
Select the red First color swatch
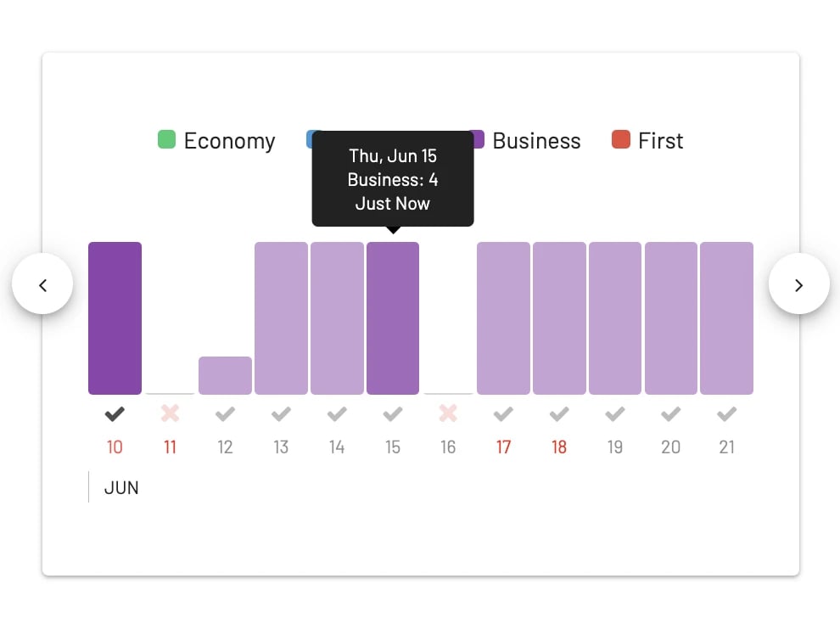tap(621, 139)
